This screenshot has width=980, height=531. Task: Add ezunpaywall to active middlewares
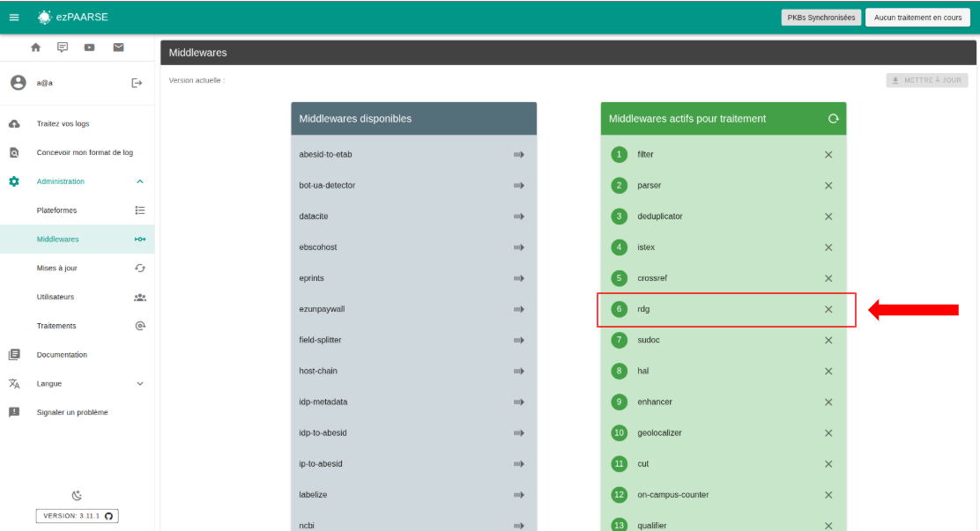pos(519,309)
